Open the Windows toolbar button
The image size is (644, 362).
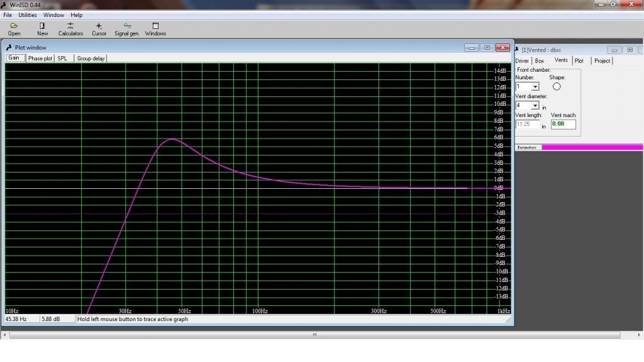click(155, 29)
